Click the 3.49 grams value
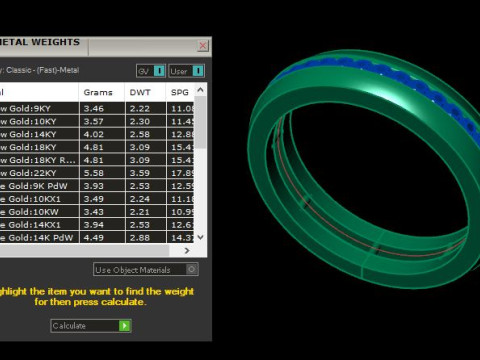This screenshot has width=480, height=360. 94,199
